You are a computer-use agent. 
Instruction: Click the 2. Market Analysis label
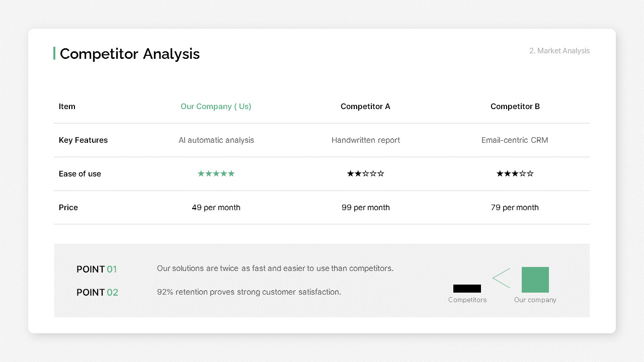(559, 51)
